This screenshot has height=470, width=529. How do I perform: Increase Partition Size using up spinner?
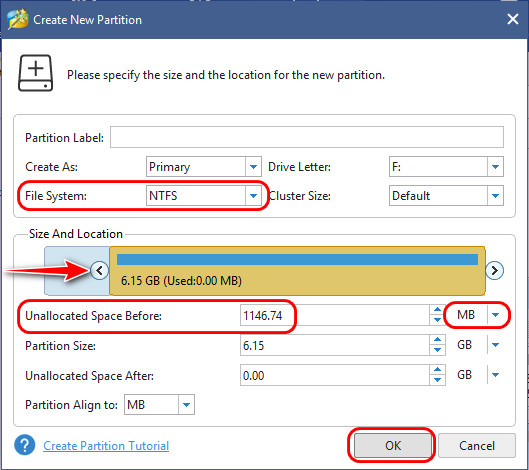point(437,339)
